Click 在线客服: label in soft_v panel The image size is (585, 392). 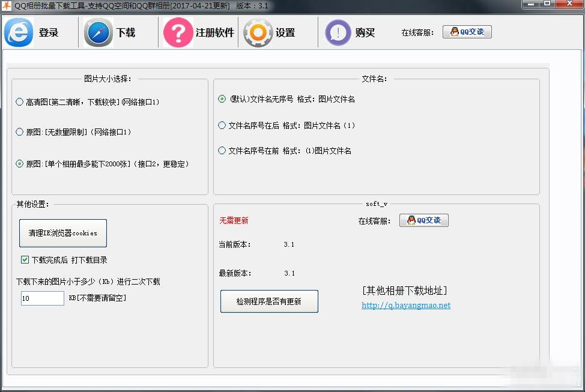point(374,221)
